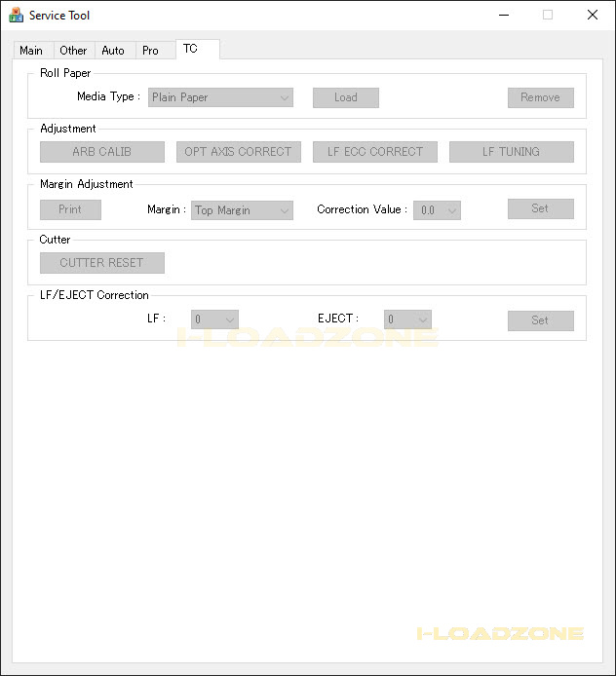Click the Service Tool app icon
Viewport: 616px width, 676px height.
pos(16,15)
